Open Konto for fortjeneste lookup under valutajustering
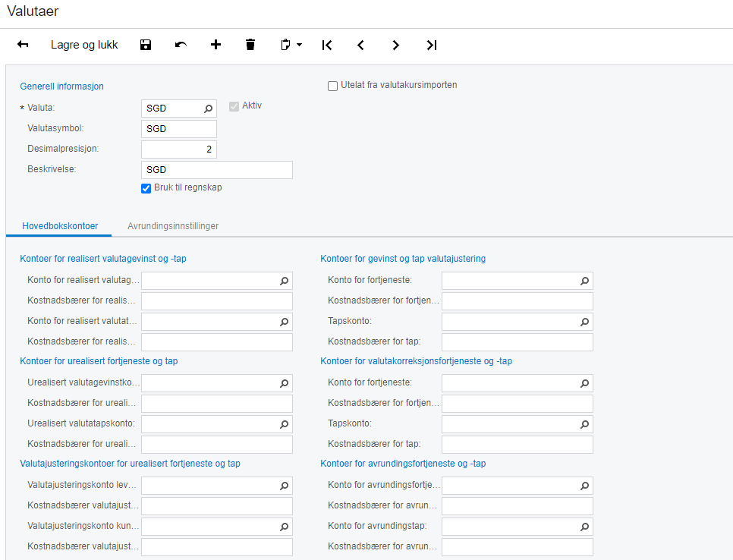733x560 pixels. coord(584,281)
